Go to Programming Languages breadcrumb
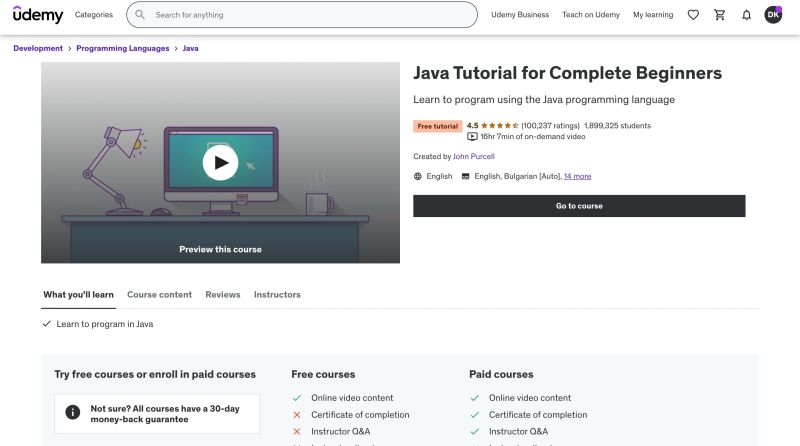 tap(122, 48)
